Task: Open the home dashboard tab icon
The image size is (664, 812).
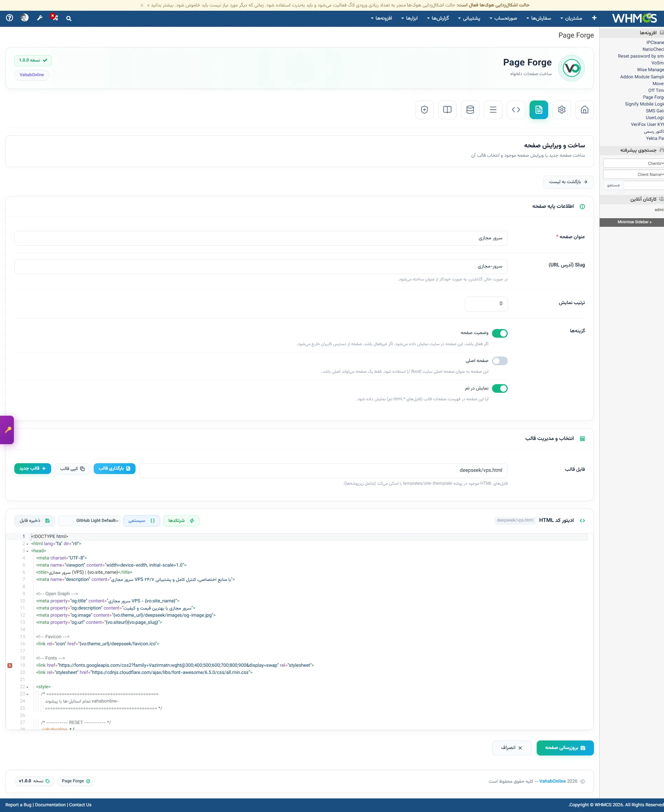Action: pos(584,110)
